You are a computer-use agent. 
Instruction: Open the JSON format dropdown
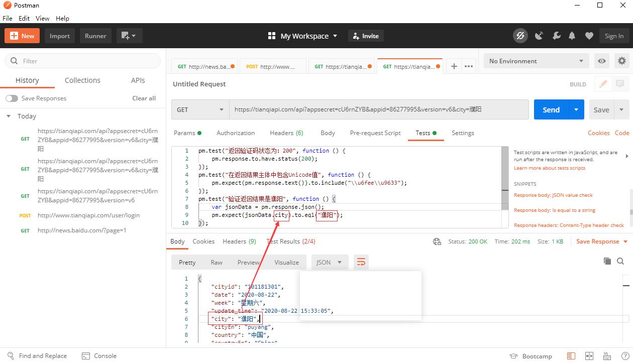[330, 262]
